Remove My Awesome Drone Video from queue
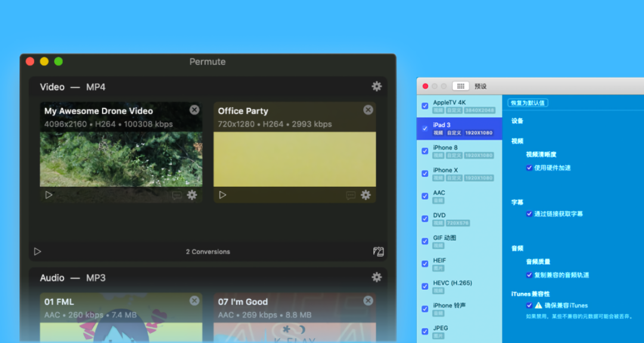 click(x=194, y=110)
